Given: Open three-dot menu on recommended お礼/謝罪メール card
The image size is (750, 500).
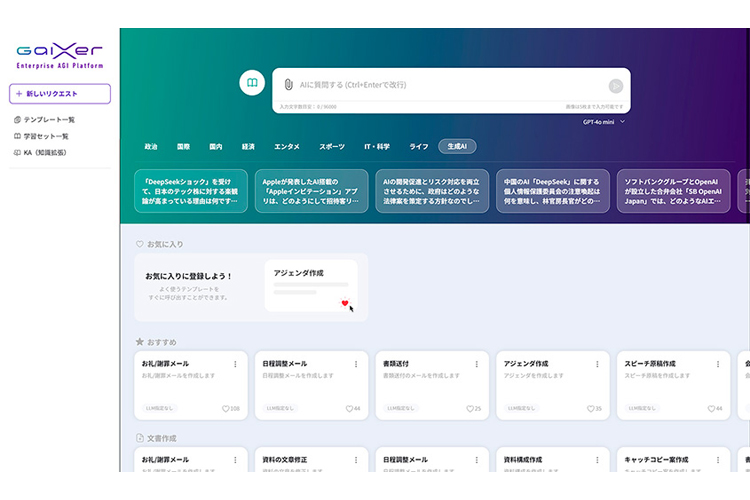Looking at the screenshot, I should coord(236,364).
